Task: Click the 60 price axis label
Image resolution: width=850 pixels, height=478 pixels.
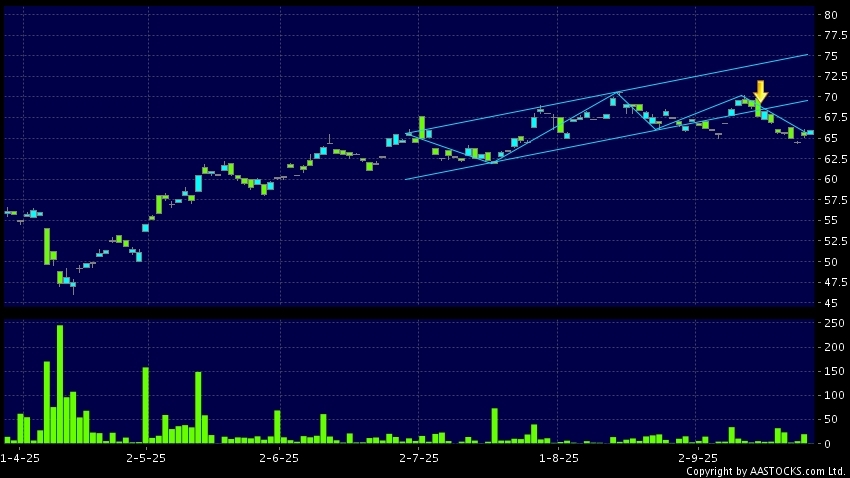Action: pyautogui.click(x=831, y=179)
